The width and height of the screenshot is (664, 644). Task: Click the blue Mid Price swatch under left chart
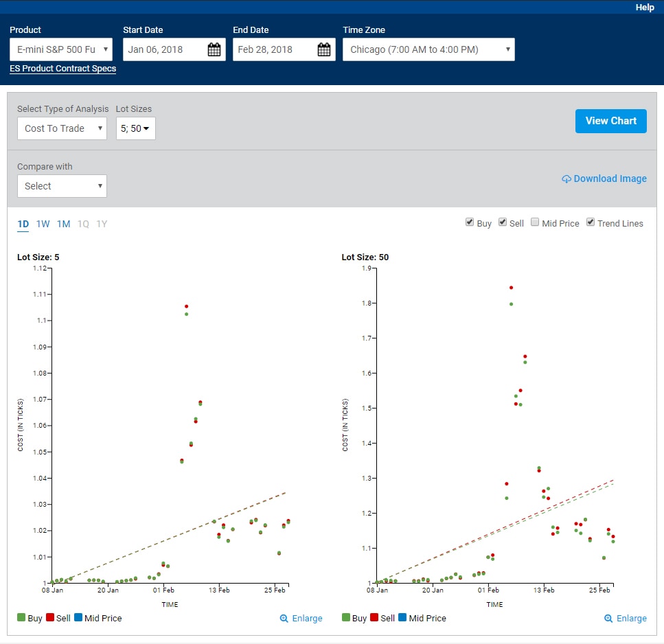[78, 618]
